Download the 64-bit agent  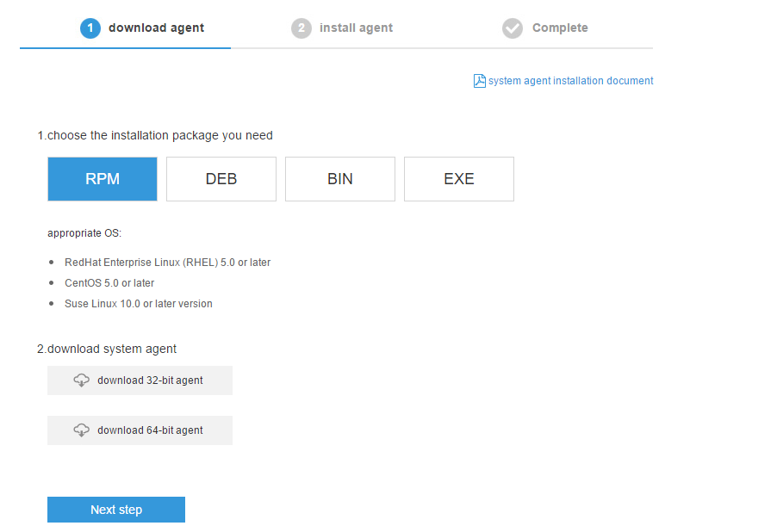pos(149,430)
